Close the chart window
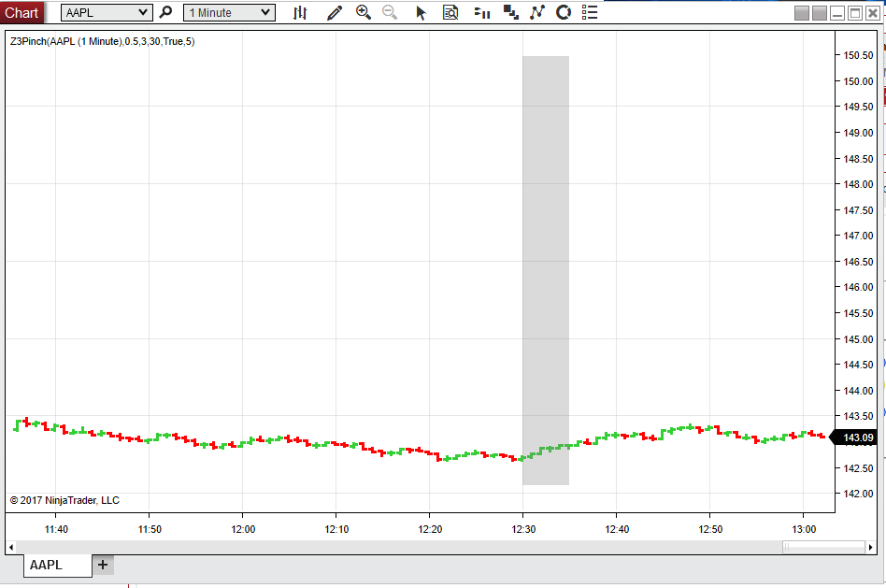886x588 pixels. (x=873, y=12)
